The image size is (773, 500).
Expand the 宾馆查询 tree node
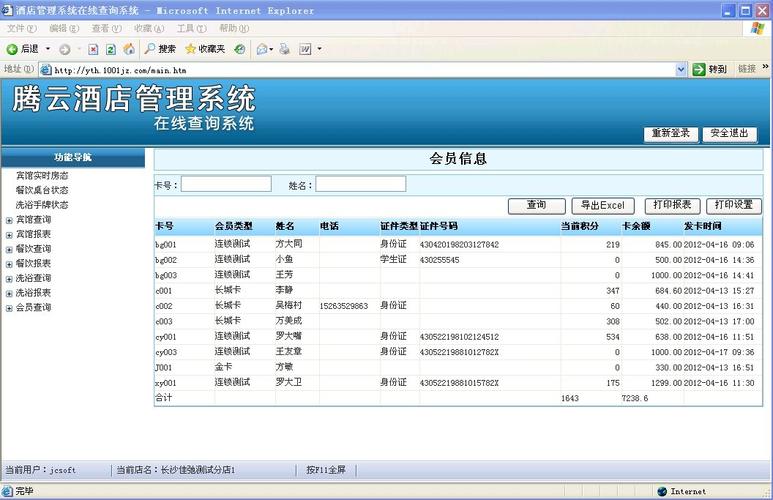9,220
